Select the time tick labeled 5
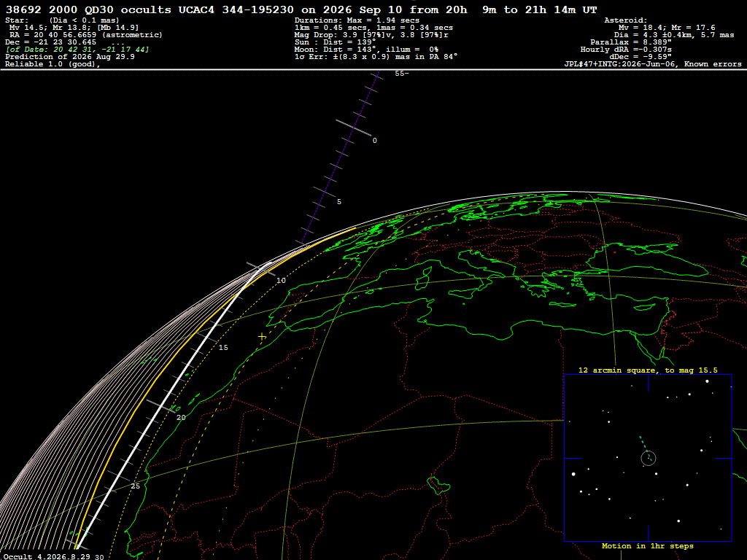The height and width of the screenshot is (560, 747). pyautogui.click(x=339, y=202)
